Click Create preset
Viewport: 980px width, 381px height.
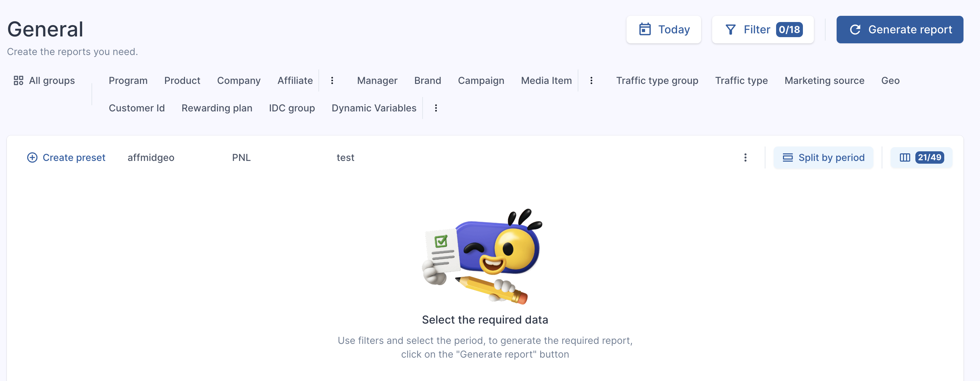coord(66,157)
